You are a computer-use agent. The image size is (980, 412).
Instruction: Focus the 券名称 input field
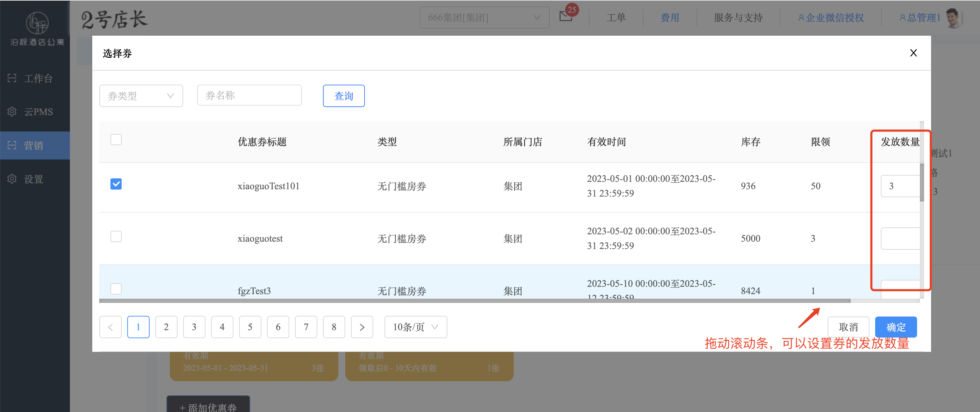click(x=249, y=95)
